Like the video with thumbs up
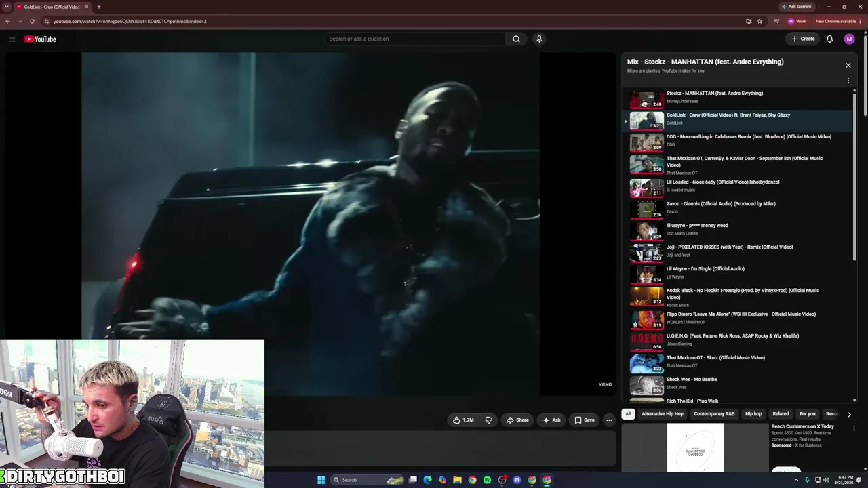 coord(463,420)
